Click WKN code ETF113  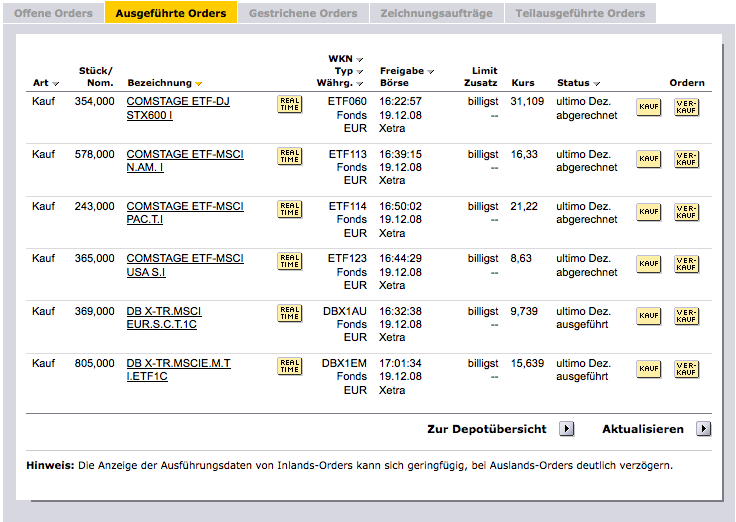tap(347, 154)
